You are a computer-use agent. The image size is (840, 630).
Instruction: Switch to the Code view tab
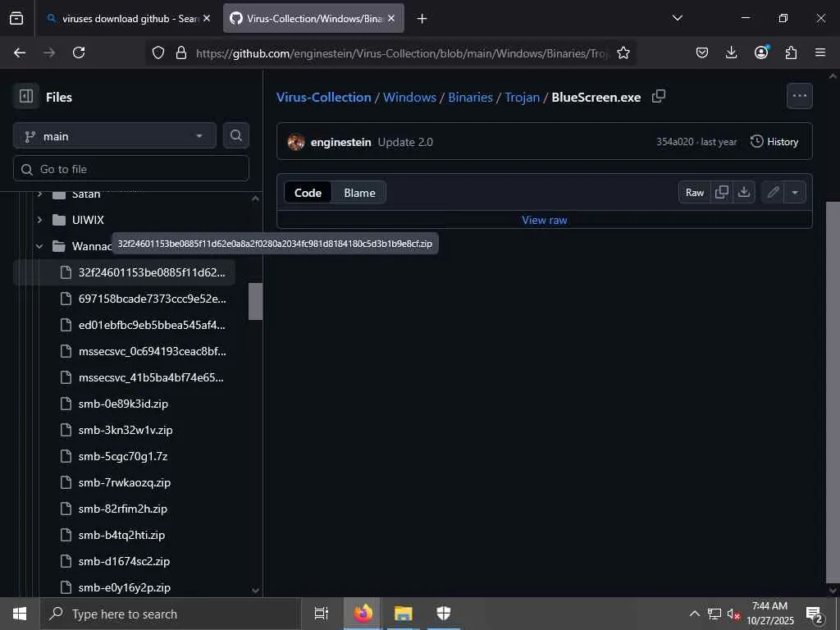308,192
